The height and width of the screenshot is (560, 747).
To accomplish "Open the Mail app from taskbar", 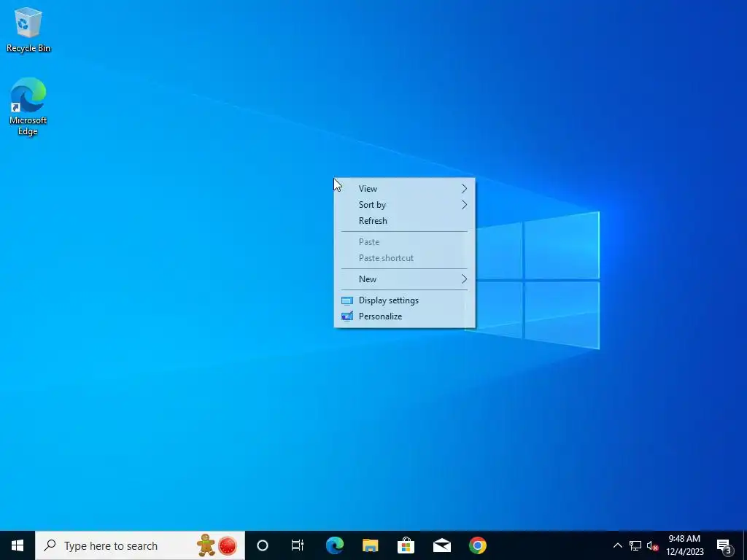I will pyautogui.click(x=441, y=545).
